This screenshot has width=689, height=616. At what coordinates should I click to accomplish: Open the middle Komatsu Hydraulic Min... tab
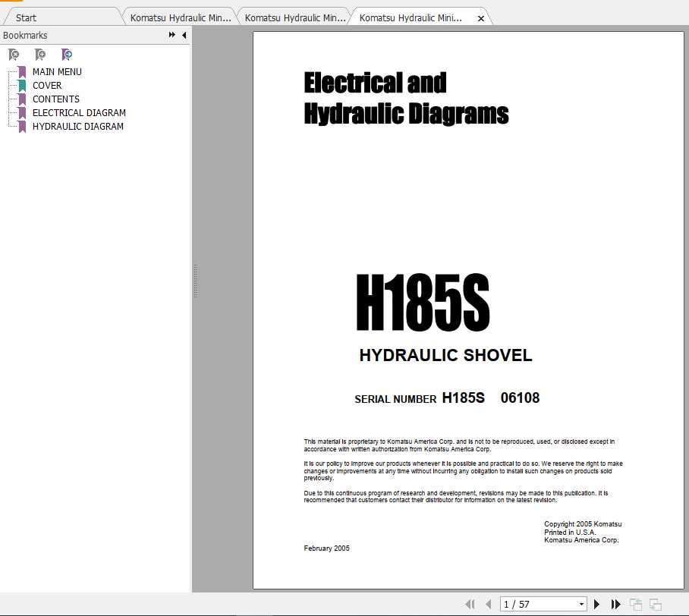coord(295,18)
